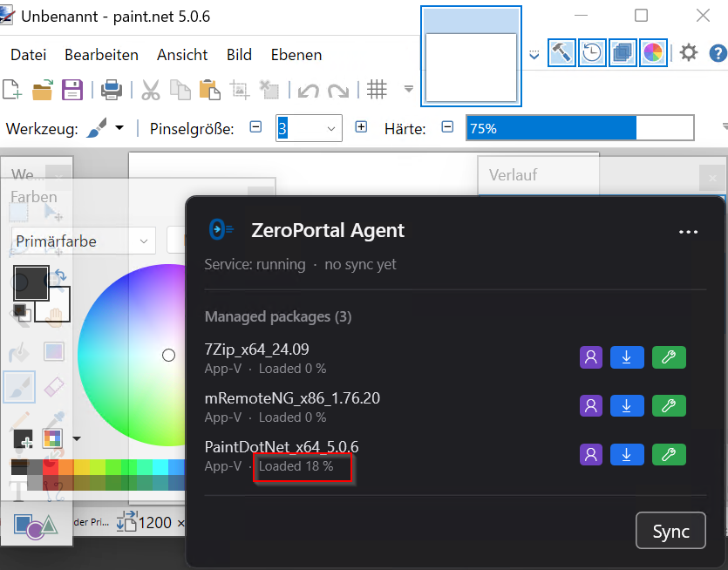Open the Ebenen menu
Viewport: 728px width, 570px height.
pyautogui.click(x=296, y=55)
